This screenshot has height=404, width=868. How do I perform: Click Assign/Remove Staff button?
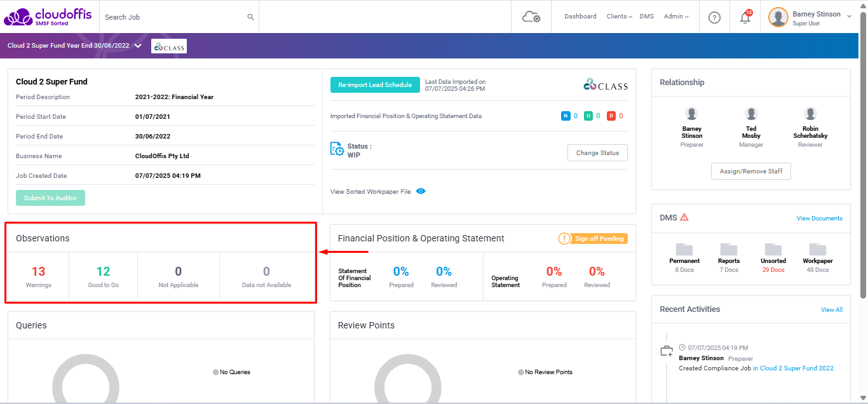(x=751, y=172)
